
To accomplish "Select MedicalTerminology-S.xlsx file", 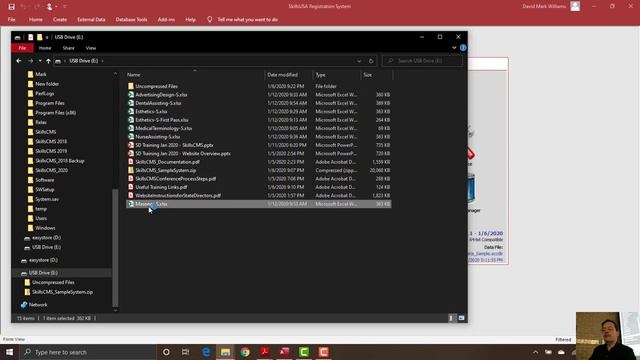I will coord(163,128).
